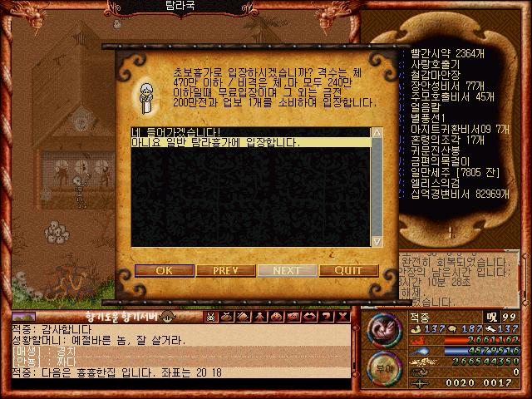Click chat line from 성황할머니
The height and width of the screenshot is (399, 532).
(99, 340)
